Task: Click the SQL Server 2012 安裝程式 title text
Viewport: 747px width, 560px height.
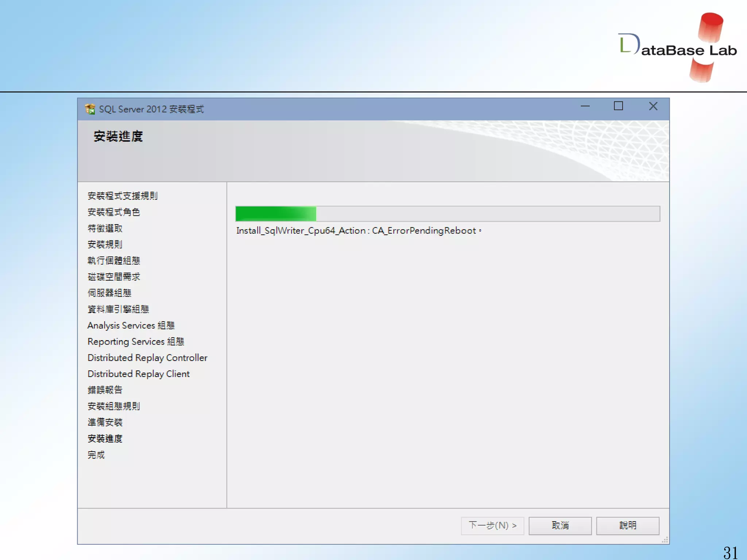Action: point(151,109)
